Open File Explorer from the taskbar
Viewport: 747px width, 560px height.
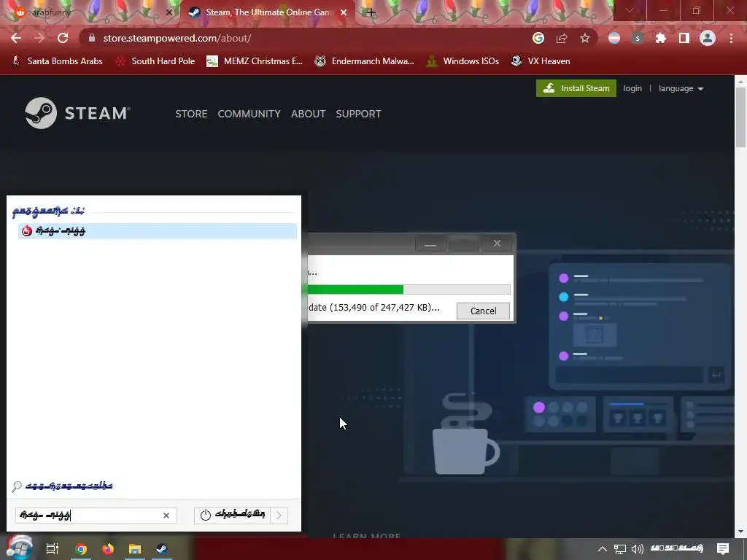coord(135,549)
